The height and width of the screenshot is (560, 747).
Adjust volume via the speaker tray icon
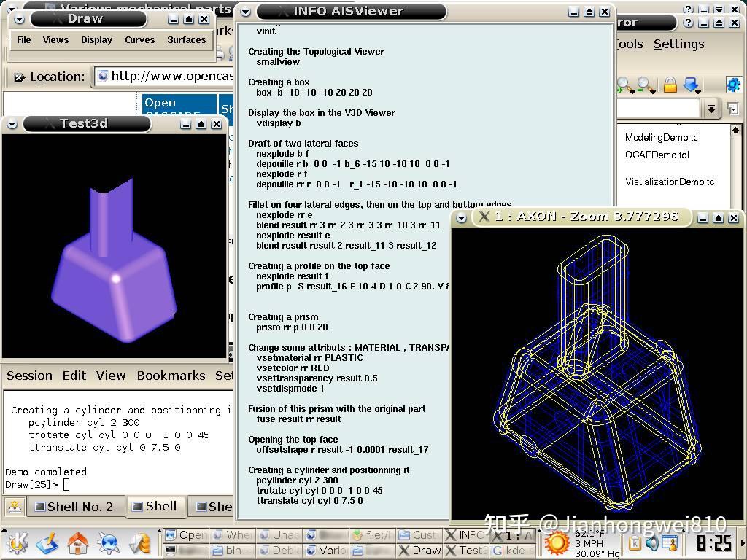(x=653, y=542)
